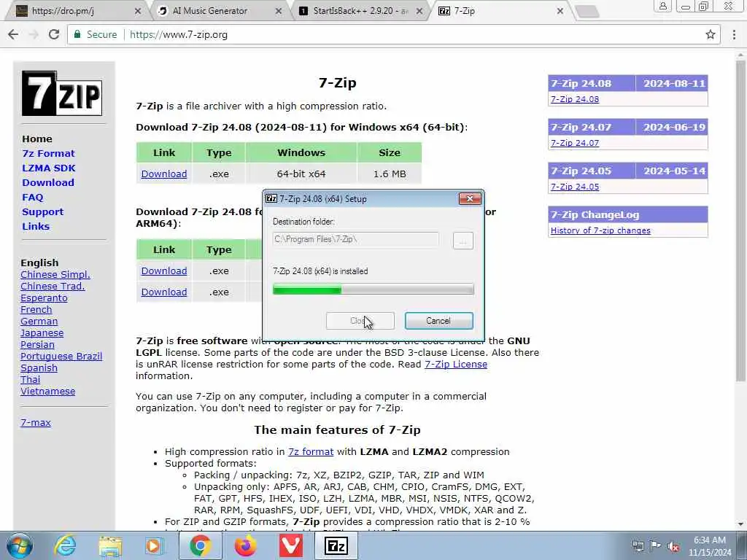Viewport: 747px width, 560px height.
Task: Switch language to French
Action: coord(36,309)
